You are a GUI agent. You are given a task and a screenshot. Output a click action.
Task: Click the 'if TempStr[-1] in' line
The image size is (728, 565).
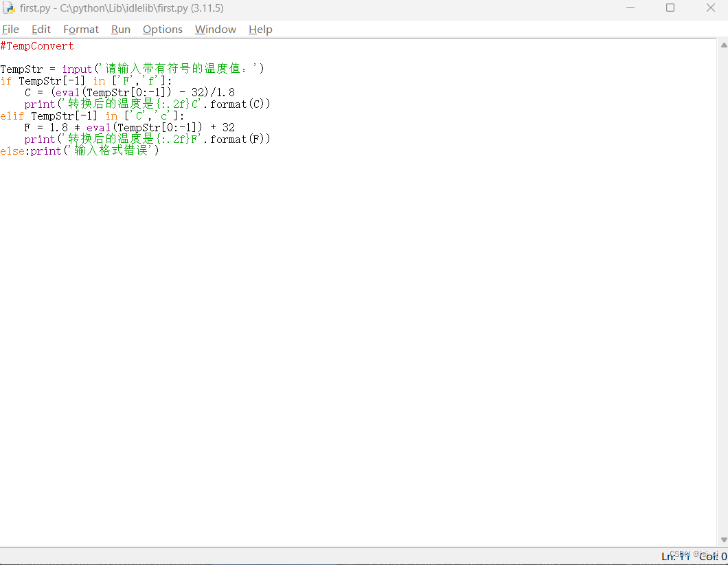86,81
